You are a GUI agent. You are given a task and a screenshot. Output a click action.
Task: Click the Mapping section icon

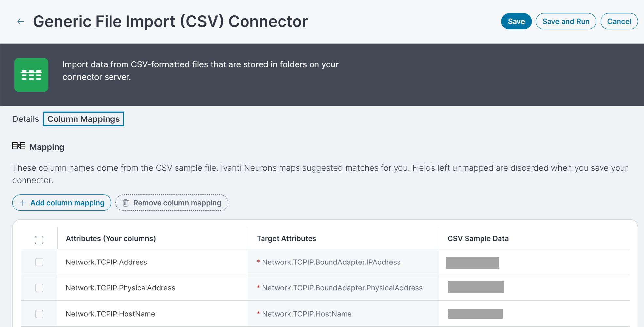click(x=19, y=146)
